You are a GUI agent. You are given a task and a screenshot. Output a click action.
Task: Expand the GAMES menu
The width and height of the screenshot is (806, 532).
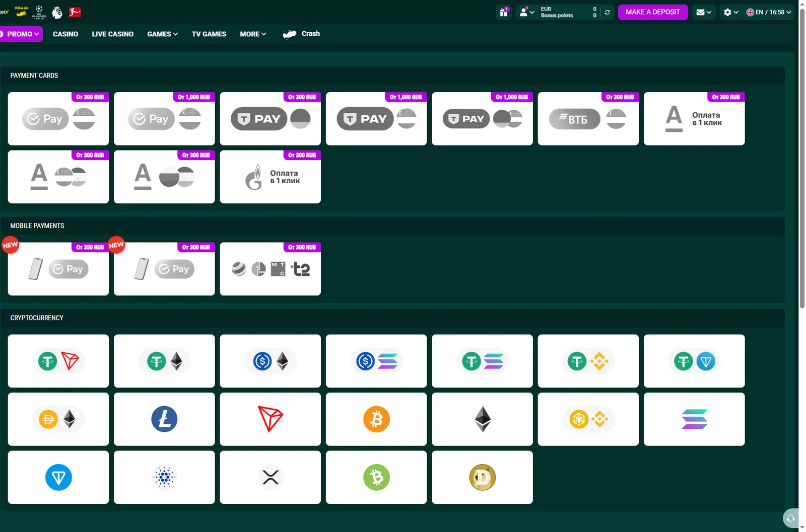(x=162, y=34)
